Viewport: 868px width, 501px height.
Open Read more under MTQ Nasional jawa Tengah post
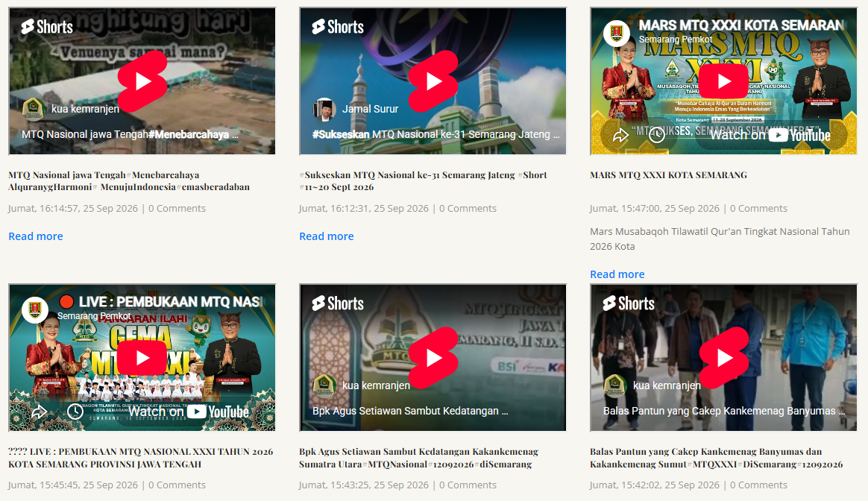click(x=36, y=236)
